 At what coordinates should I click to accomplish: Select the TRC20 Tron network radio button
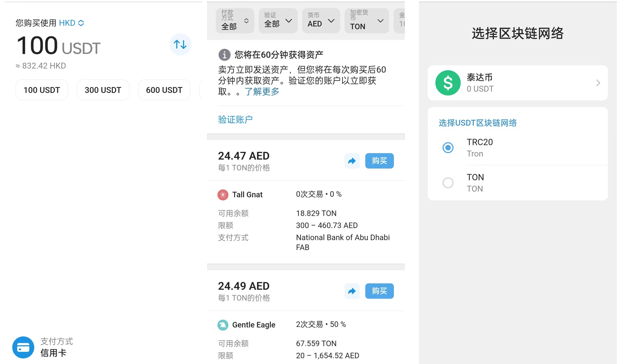[x=448, y=147]
